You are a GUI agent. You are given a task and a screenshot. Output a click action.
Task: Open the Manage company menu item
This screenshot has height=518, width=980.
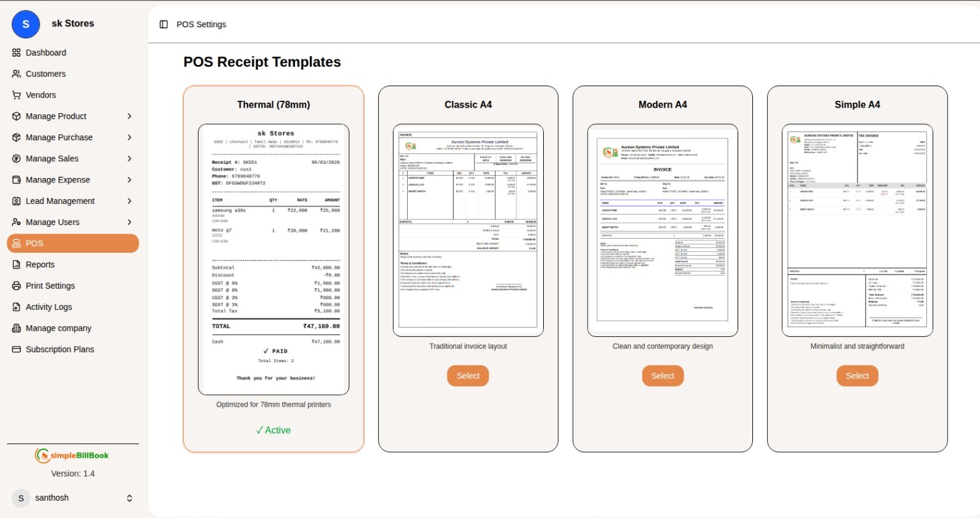click(59, 328)
